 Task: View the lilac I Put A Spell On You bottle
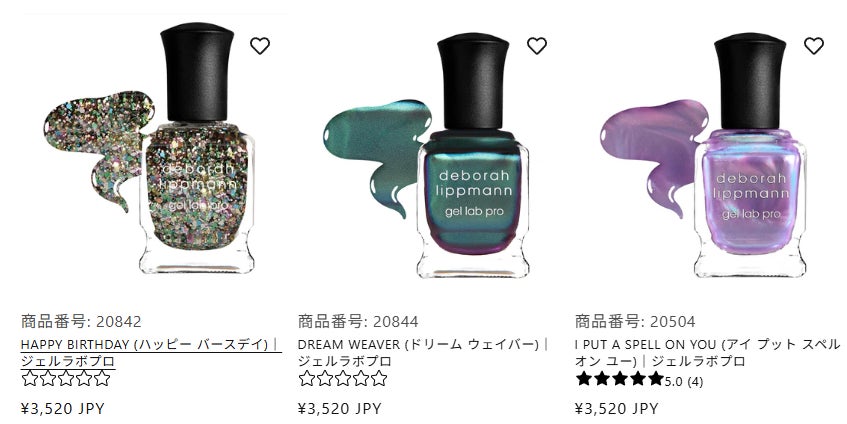coord(750,156)
